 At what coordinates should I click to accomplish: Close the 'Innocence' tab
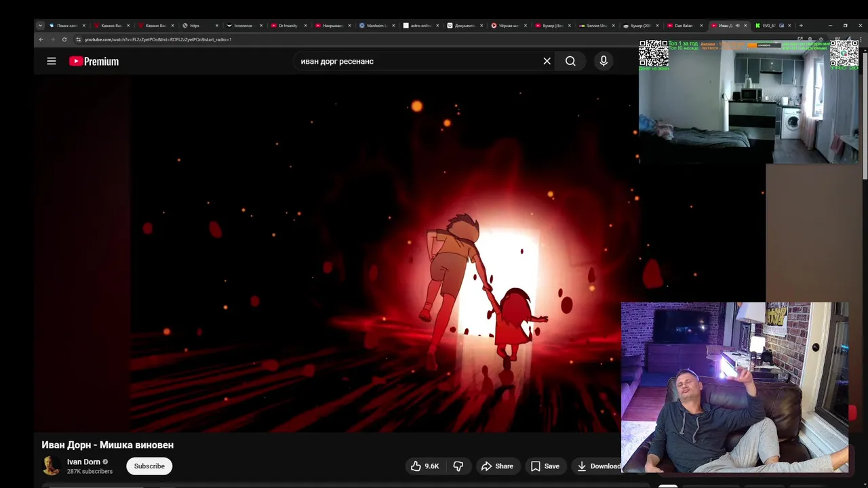[261, 26]
